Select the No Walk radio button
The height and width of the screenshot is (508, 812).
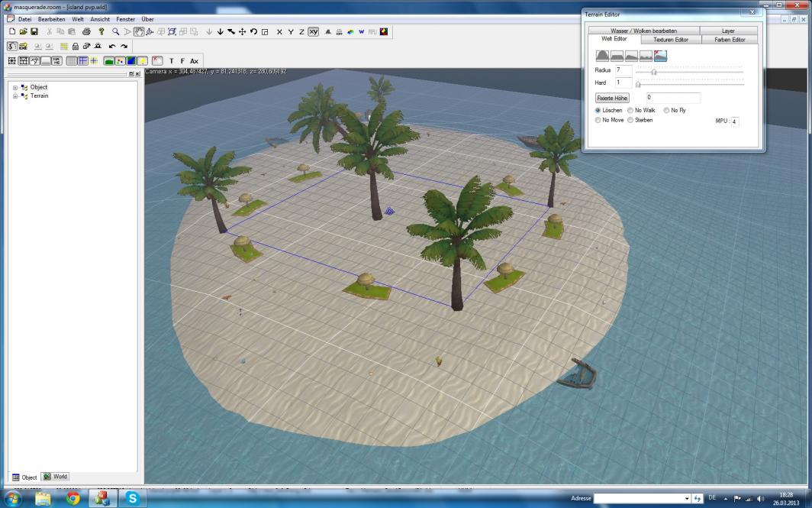tap(630, 110)
